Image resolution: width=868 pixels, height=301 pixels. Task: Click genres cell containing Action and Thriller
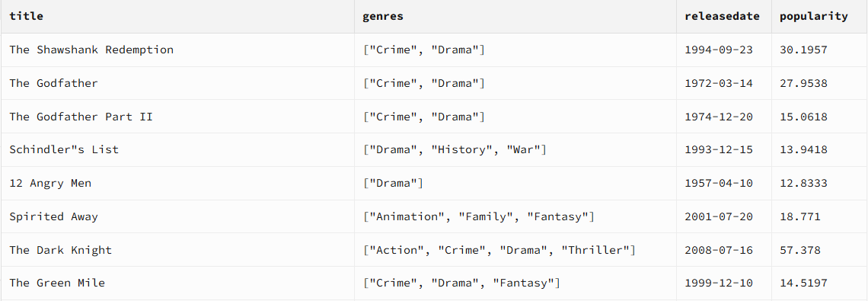click(x=515, y=249)
